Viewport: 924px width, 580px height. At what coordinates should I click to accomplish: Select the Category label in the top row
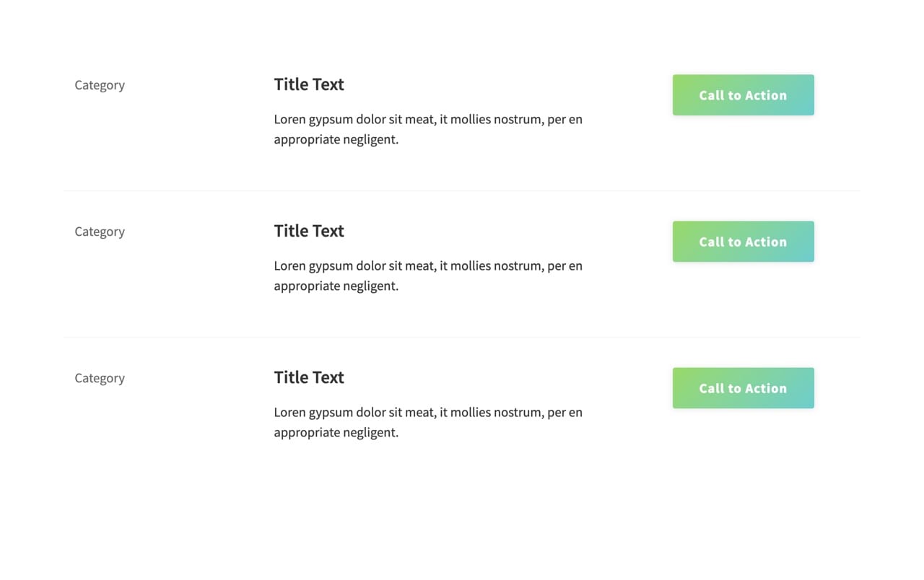(x=100, y=85)
